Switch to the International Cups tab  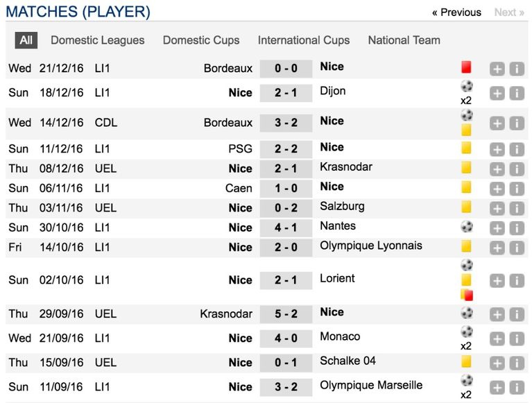tap(304, 40)
